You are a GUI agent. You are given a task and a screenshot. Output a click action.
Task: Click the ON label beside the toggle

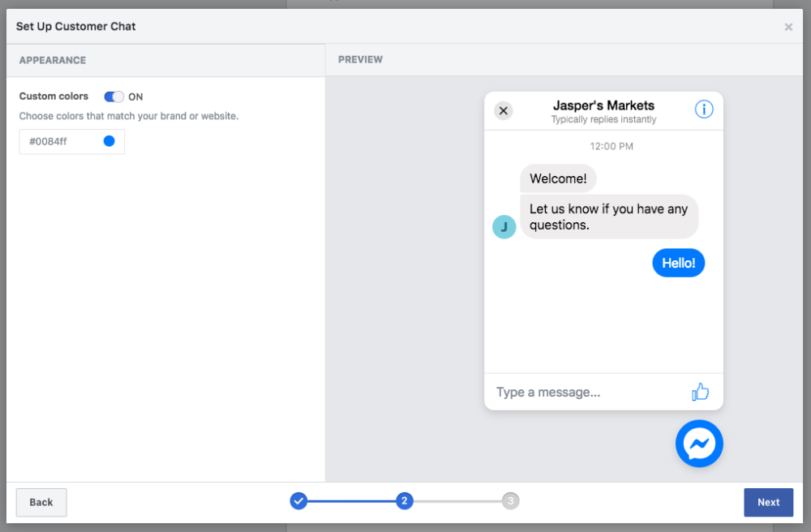click(x=135, y=97)
